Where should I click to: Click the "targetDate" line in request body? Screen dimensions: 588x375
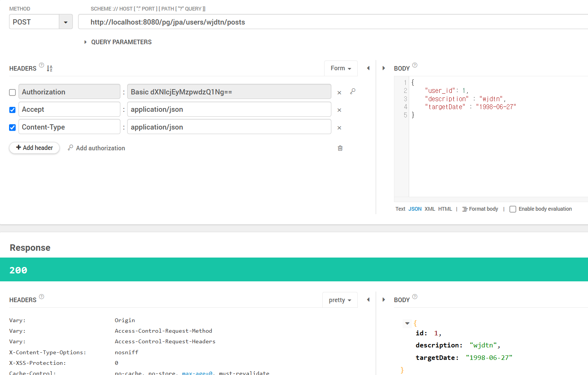[x=470, y=107]
